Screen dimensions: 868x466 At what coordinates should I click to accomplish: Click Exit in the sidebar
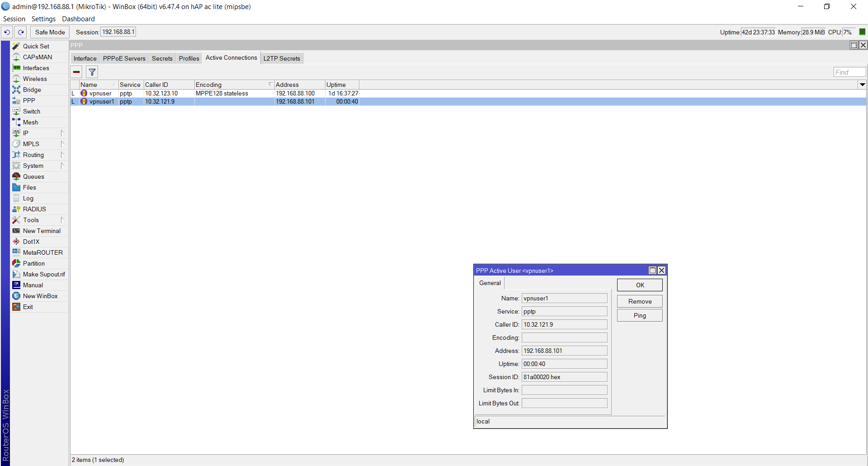[x=39, y=307]
